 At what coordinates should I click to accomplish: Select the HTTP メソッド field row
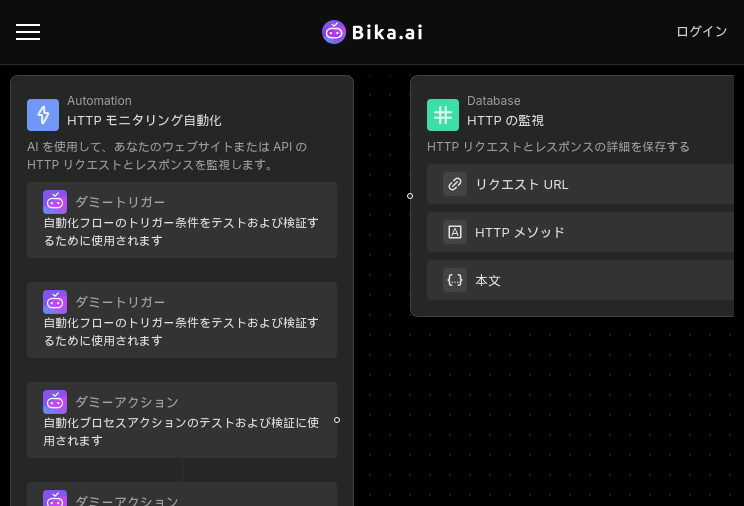click(x=580, y=232)
